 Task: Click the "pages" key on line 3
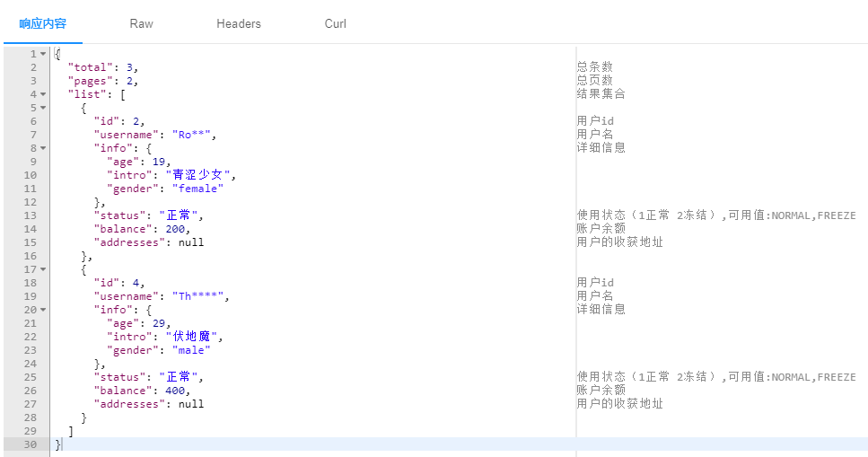coord(91,81)
